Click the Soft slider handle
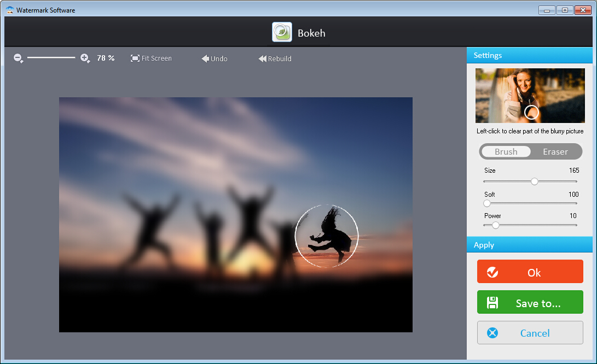This screenshot has height=364, width=597. click(487, 203)
